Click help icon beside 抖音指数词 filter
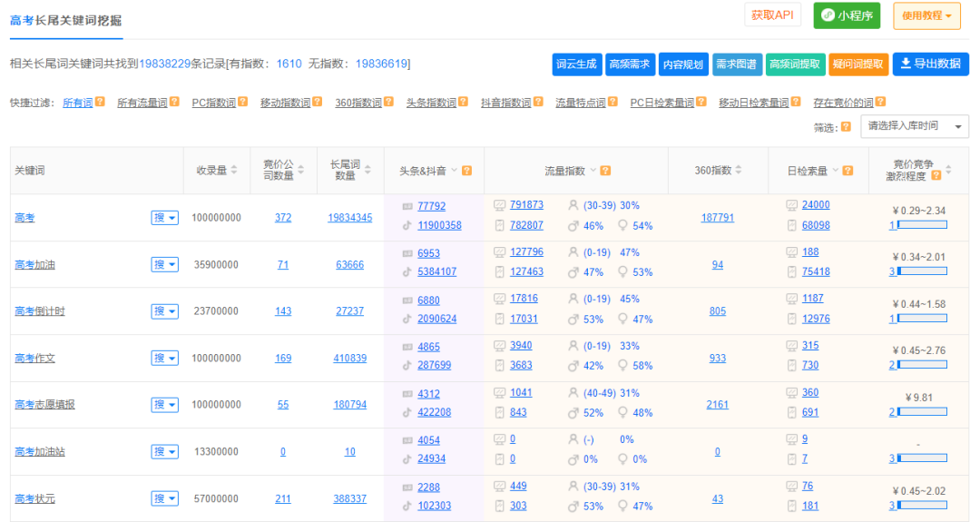 click(x=538, y=102)
